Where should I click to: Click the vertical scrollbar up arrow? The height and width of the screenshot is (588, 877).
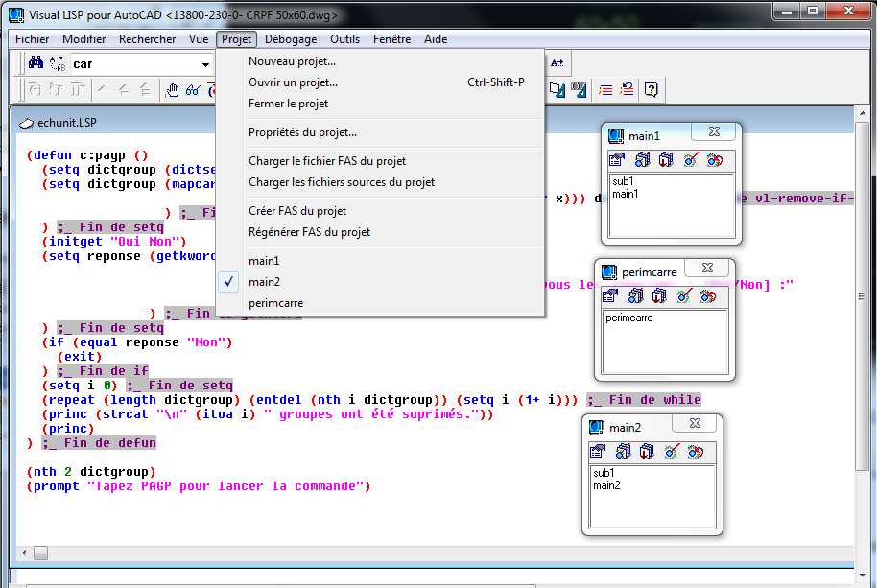(863, 113)
